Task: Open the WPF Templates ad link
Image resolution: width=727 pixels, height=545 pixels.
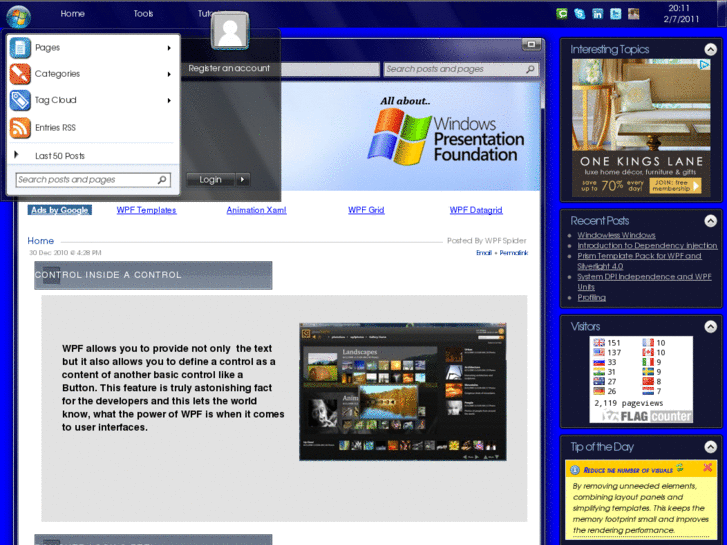Action: click(x=147, y=210)
